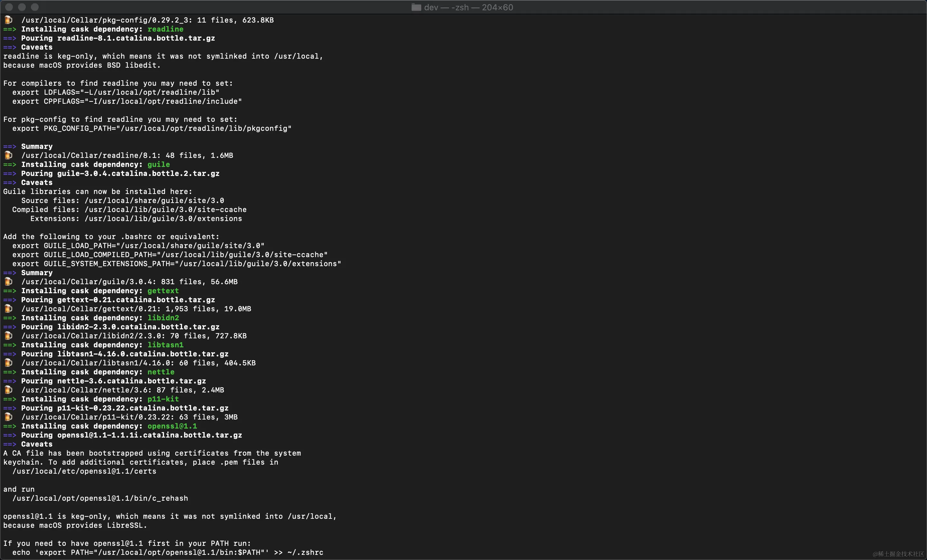Click 'Guile libraries can now be installed here:' line
The image size is (927, 560).
pos(98,191)
